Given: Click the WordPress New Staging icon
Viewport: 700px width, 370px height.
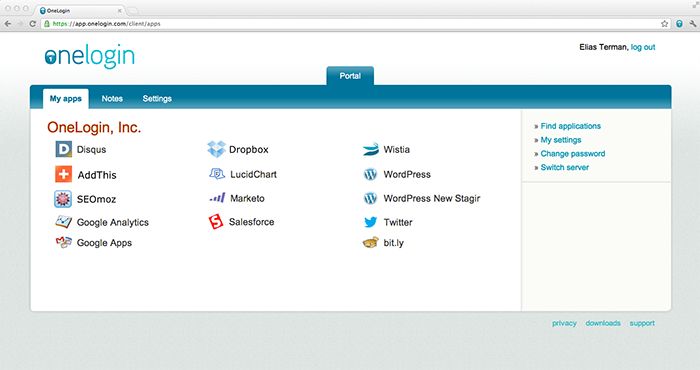Looking at the screenshot, I should tap(370, 198).
